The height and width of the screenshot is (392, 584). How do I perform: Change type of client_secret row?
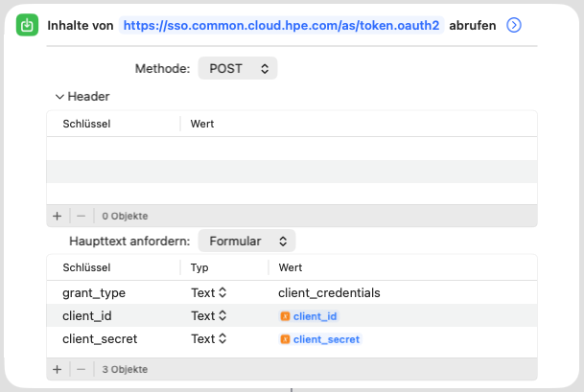click(208, 338)
